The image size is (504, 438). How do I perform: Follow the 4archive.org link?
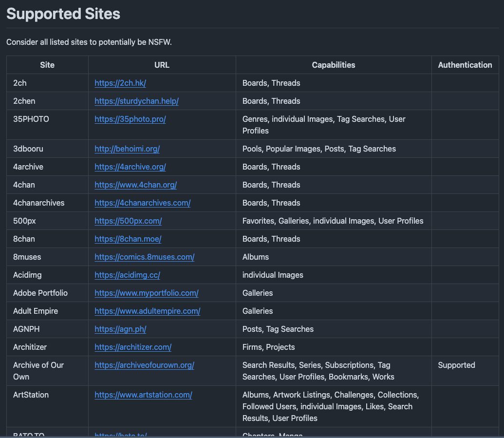[x=130, y=167]
